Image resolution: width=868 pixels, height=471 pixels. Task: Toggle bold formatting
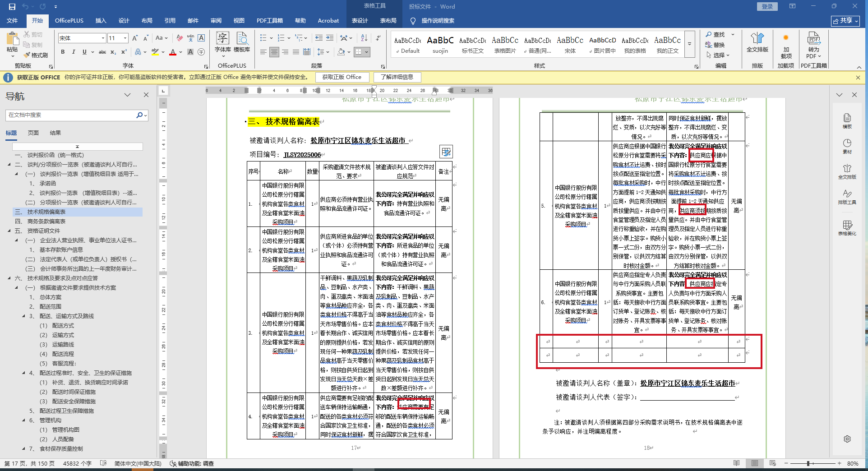tap(63, 52)
